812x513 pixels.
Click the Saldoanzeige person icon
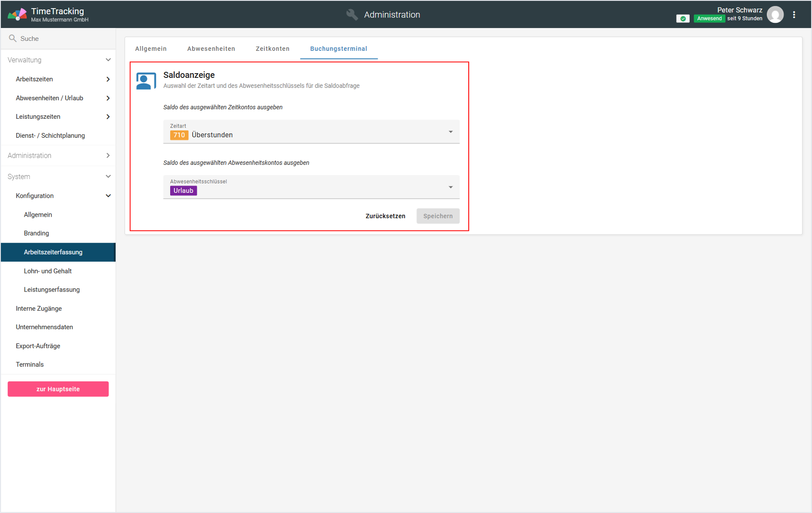[x=146, y=81]
